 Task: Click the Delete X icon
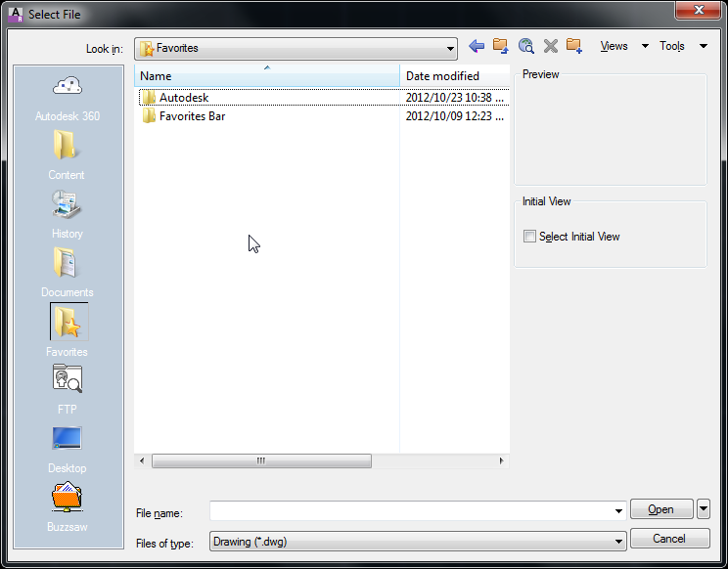tap(551, 46)
